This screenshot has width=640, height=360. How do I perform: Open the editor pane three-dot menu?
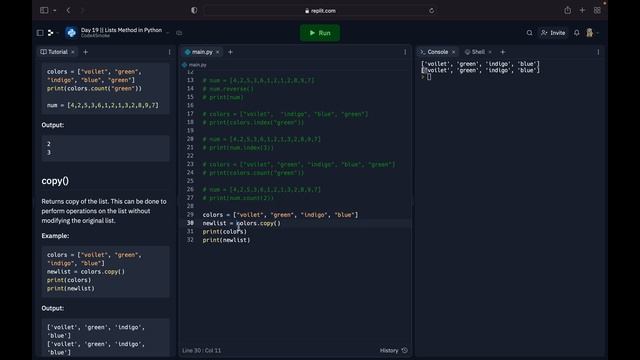tap(405, 52)
